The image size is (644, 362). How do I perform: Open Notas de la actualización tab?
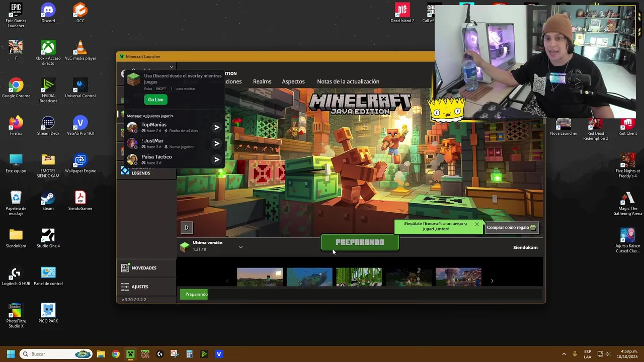(x=348, y=81)
